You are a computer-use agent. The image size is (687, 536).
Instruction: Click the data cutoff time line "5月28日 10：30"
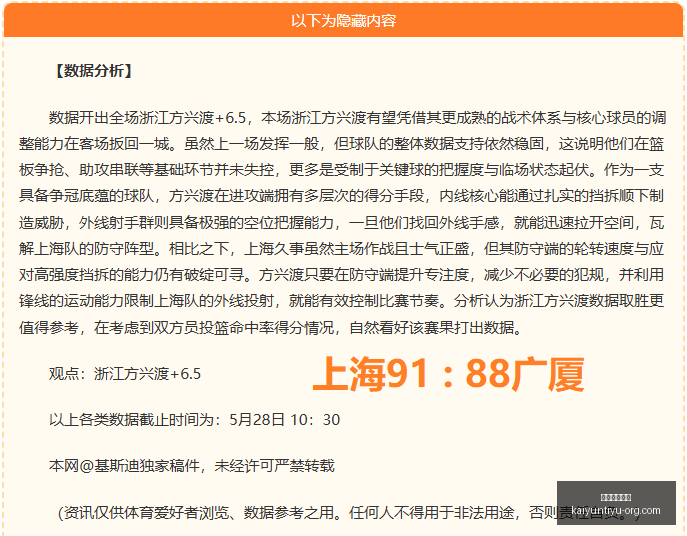click(x=285, y=419)
